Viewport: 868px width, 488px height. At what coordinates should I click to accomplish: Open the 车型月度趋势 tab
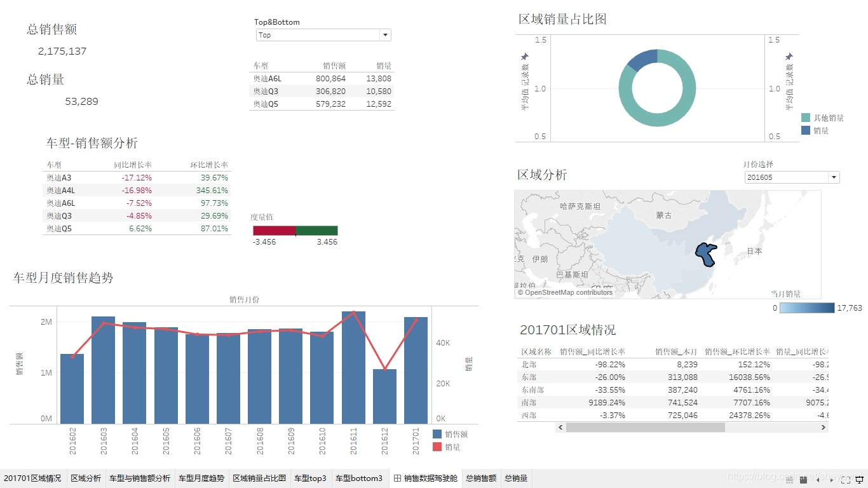[201, 478]
